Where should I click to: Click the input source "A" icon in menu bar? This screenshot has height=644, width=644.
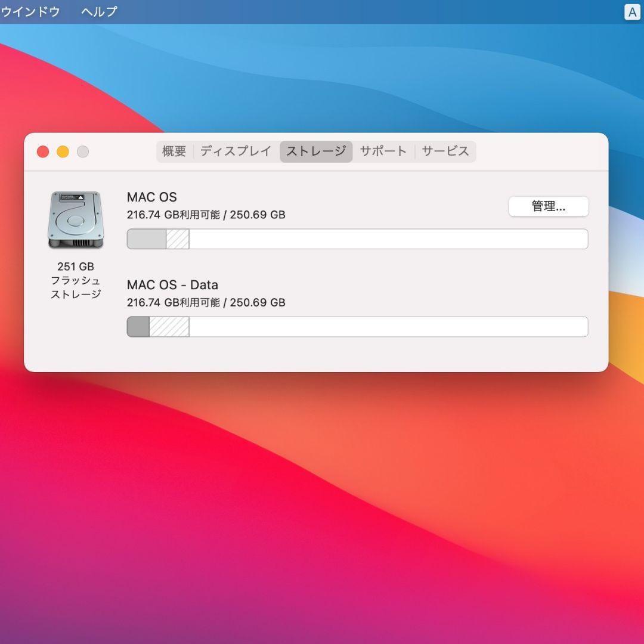pyautogui.click(x=632, y=12)
